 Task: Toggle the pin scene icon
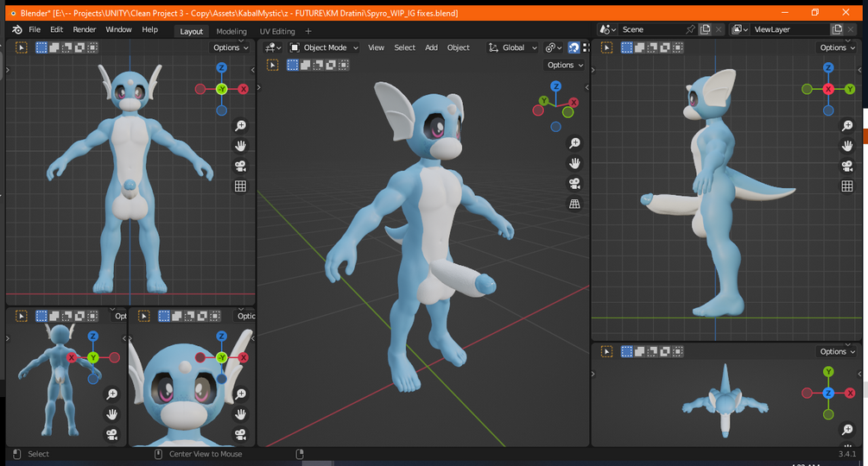tap(690, 30)
